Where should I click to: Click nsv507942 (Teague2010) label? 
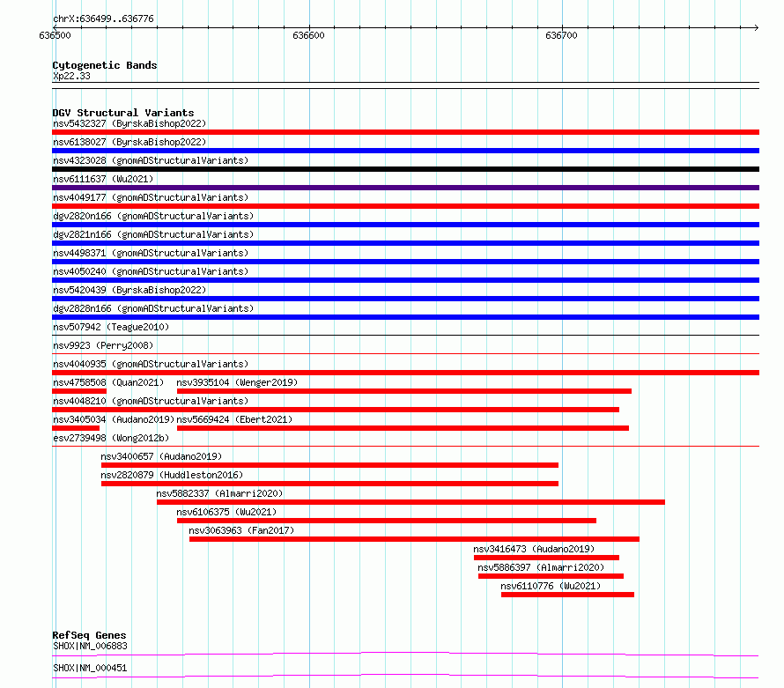point(111,327)
